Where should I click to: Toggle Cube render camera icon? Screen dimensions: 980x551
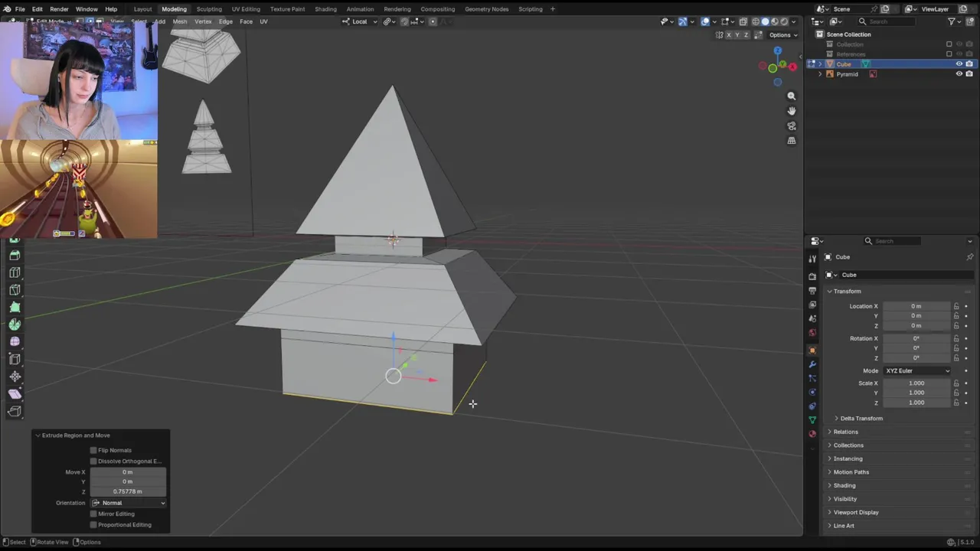(x=969, y=64)
